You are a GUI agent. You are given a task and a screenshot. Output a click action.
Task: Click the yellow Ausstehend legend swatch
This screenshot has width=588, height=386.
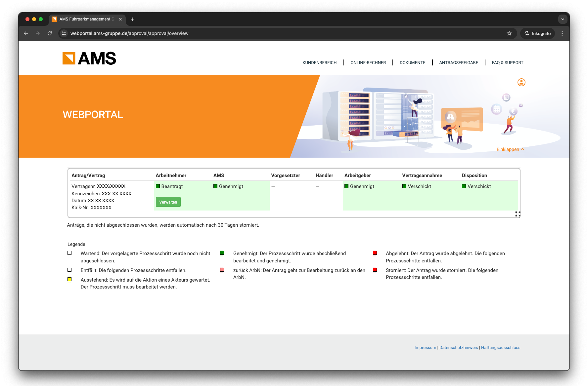69,280
